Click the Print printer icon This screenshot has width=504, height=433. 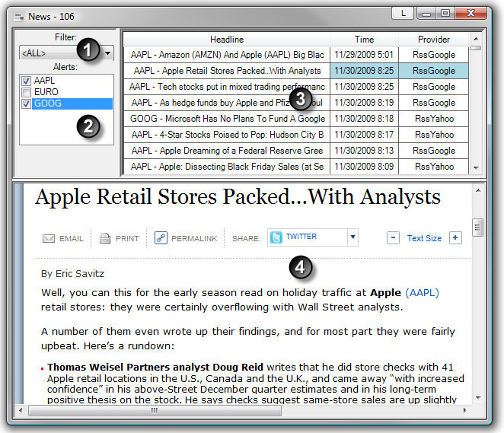click(106, 238)
